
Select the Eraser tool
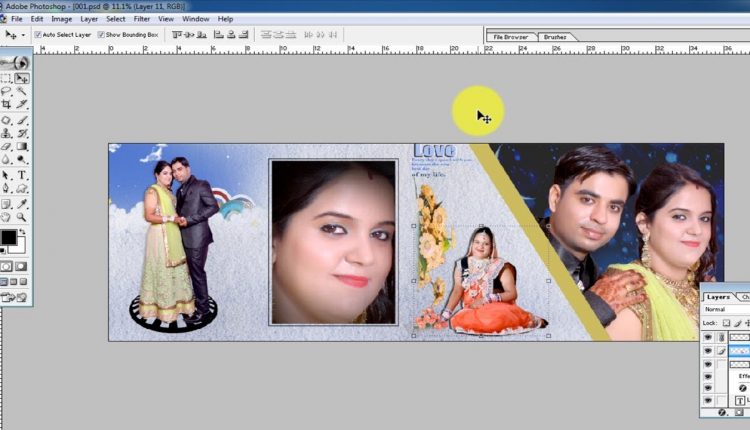pos(6,146)
